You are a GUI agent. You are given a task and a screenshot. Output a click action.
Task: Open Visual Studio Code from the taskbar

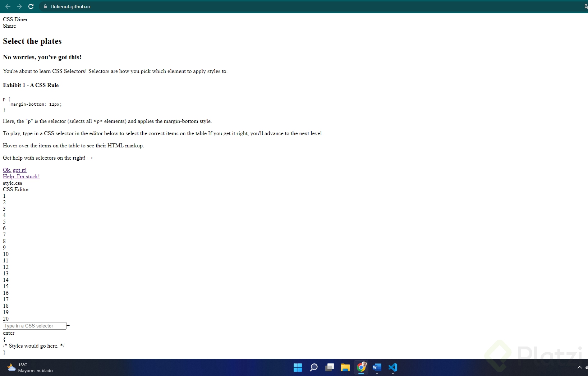click(x=393, y=367)
